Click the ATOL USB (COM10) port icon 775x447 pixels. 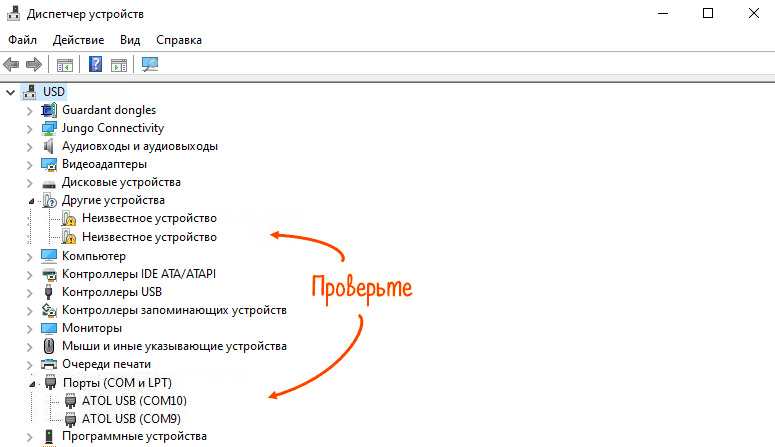[70, 401]
